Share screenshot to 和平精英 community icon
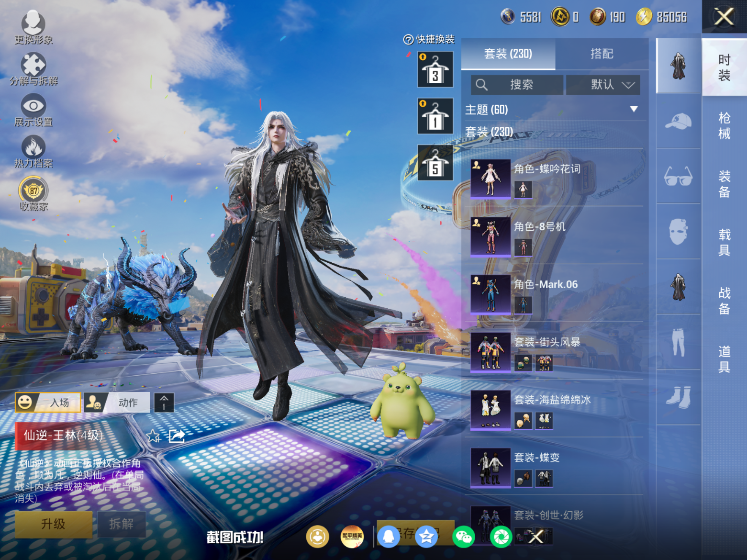 tap(352, 537)
